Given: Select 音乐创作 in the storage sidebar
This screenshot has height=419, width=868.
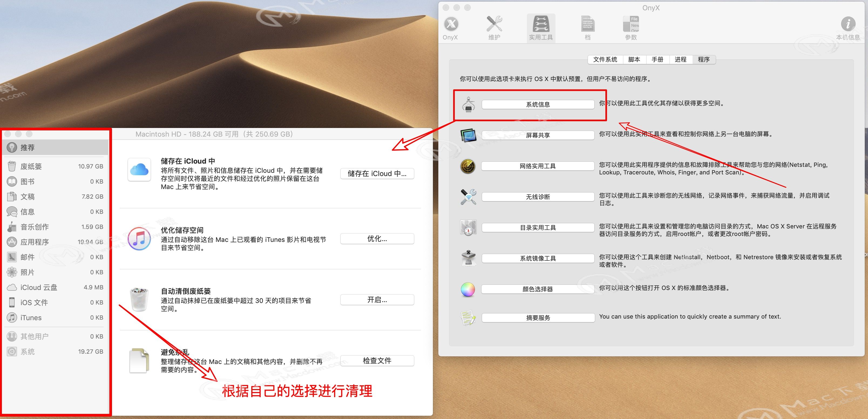Looking at the screenshot, I should (x=55, y=227).
